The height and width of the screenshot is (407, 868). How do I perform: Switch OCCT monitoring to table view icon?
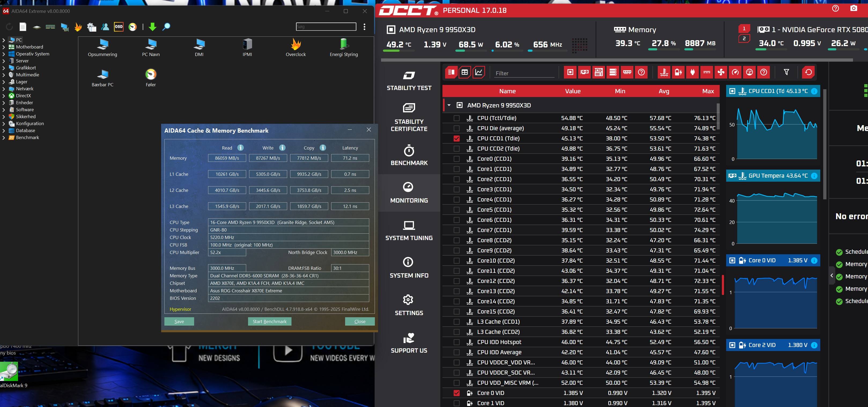(465, 72)
